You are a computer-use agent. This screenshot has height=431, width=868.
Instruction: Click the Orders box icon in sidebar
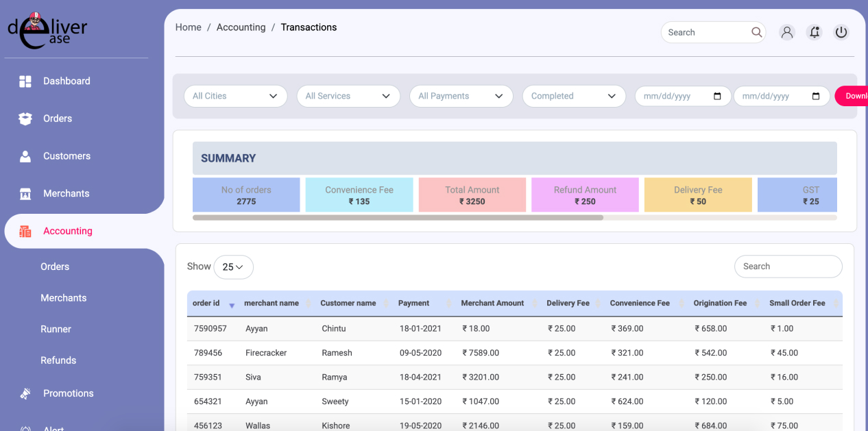point(25,119)
